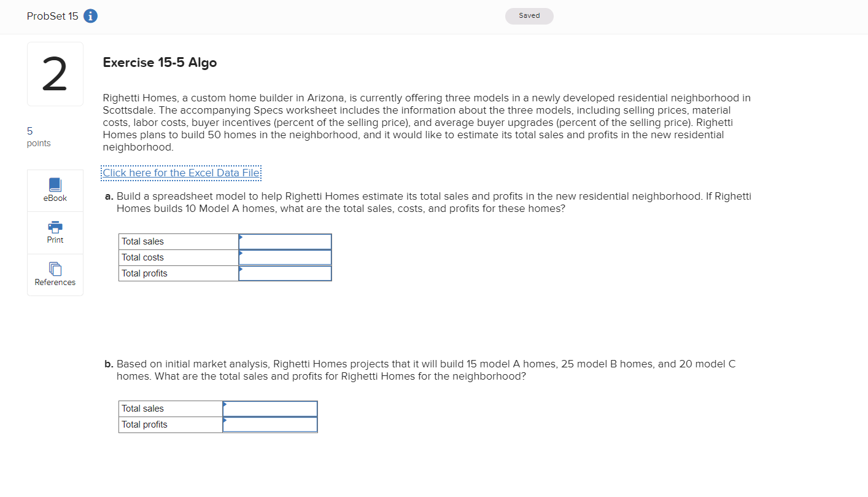Click the Exercise 15-5 Algo heading
This screenshot has height=497, width=868.
click(160, 62)
